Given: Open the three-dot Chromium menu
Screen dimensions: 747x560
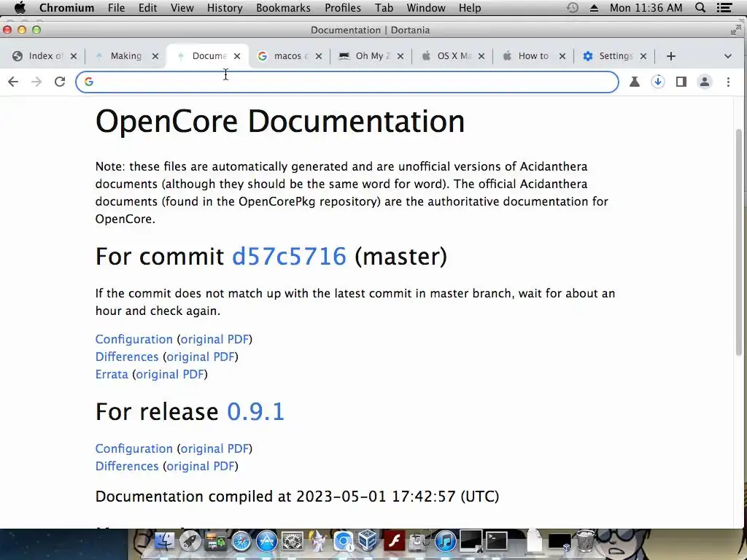Looking at the screenshot, I should coord(728,82).
